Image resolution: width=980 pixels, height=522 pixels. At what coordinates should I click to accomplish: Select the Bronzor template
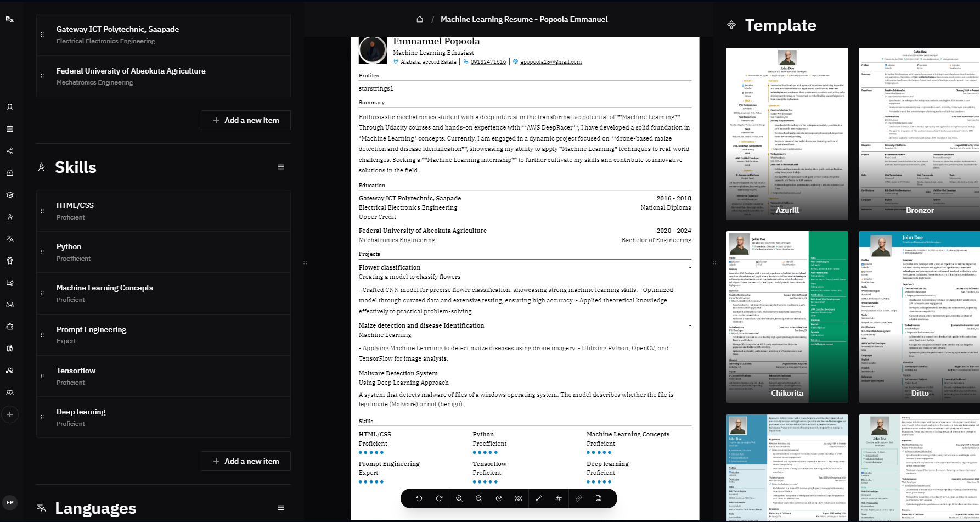[920, 134]
